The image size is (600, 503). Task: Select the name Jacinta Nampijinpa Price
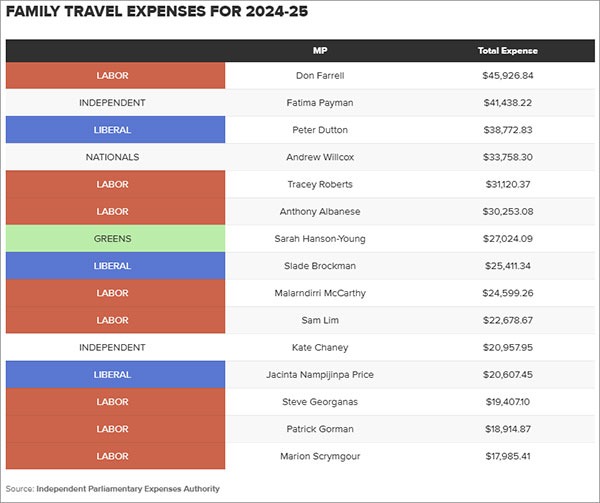pos(320,375)
